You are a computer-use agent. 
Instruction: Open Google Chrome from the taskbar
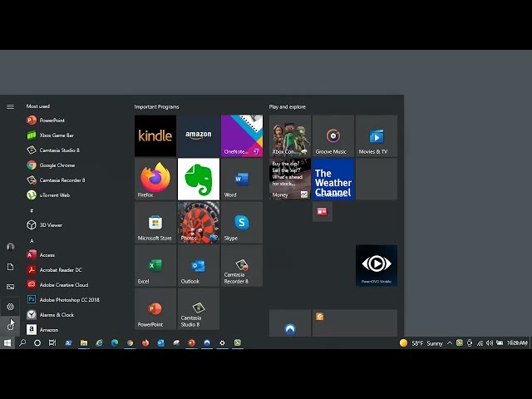[130, 343]
